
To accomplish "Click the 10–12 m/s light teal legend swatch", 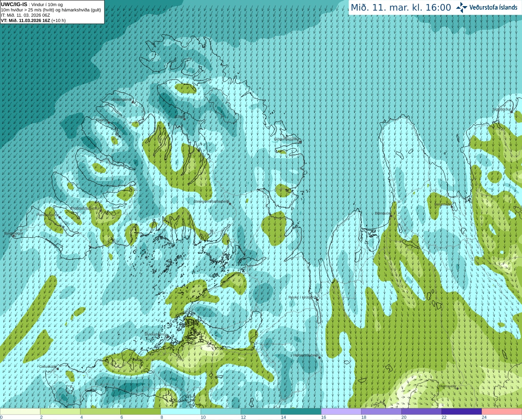I will click(x=221, y=411).
